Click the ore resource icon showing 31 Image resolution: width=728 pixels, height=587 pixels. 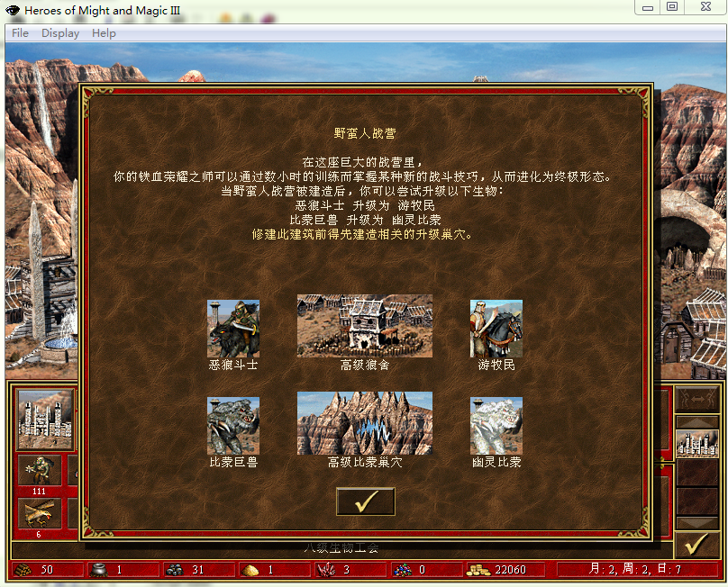point(175,569)
